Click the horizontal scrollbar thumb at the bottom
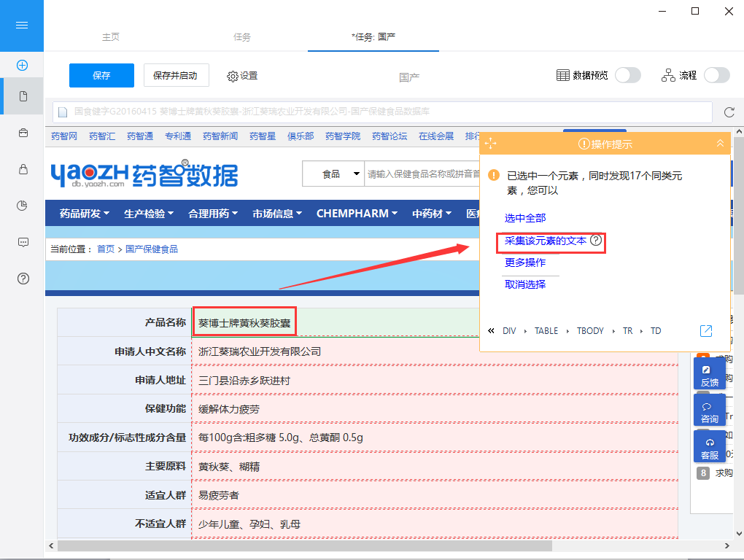 (305, 545)
